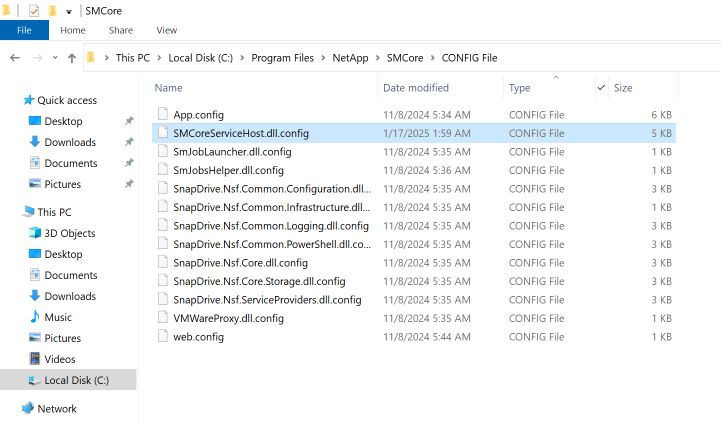Open the File ribbon tab

[x=24, y=30]
